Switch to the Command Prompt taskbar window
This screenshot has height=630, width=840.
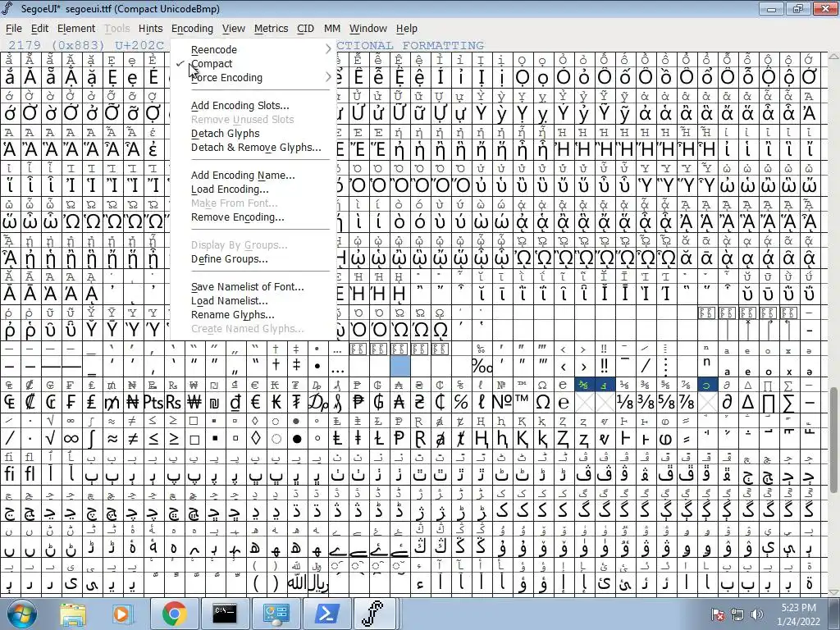(x=225, y=614)
